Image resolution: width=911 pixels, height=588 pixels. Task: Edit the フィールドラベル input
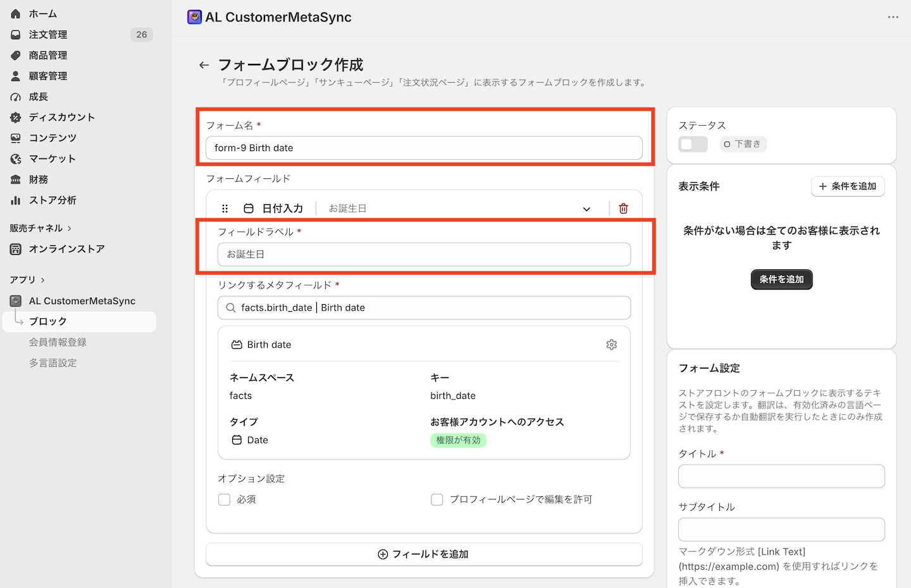[424, 254]
